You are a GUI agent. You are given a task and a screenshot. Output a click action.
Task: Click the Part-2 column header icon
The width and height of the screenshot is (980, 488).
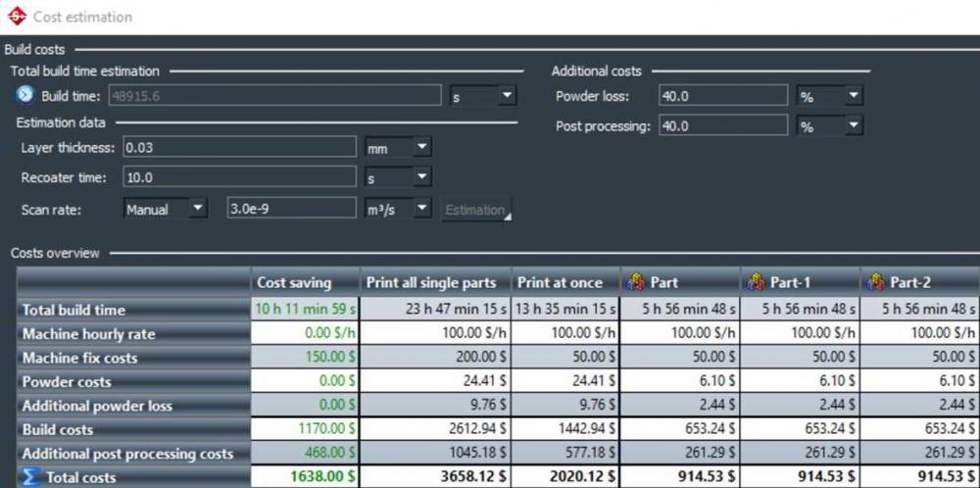tap(875, 282)
